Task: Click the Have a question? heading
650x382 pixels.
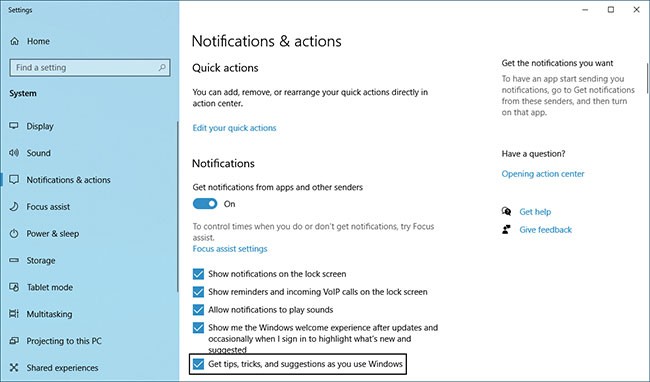Action: click(533, 154)
